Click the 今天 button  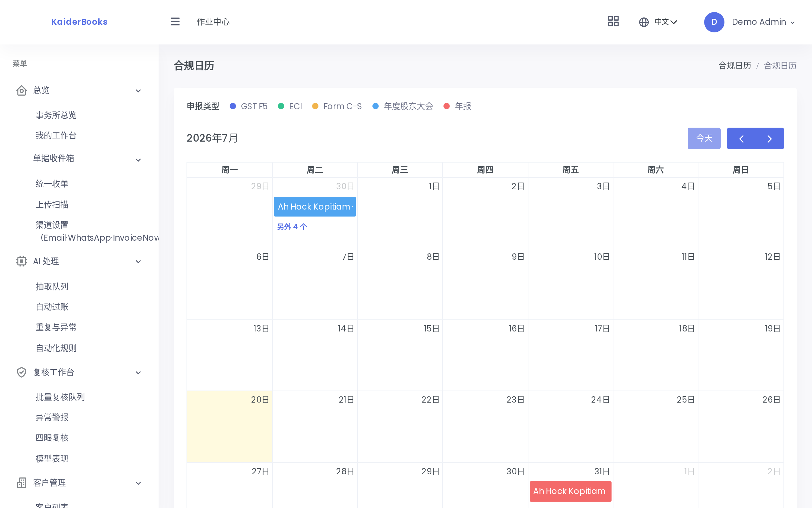click(x=704, y=138)
